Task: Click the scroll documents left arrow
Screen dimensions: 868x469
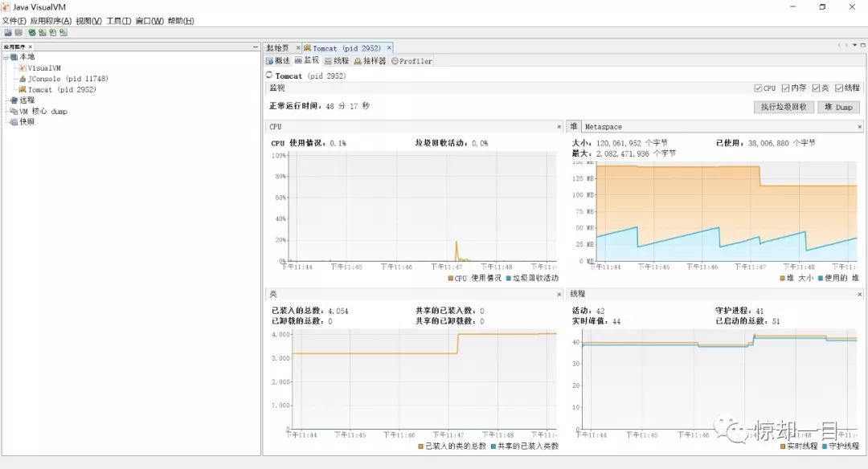Action: [x=839, y=45]
